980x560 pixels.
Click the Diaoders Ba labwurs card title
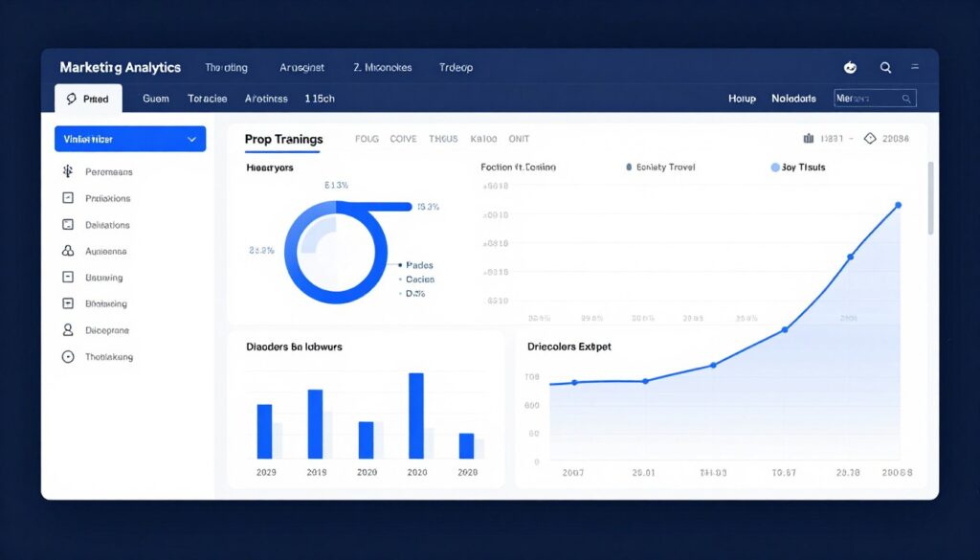(x=295, y=347)
